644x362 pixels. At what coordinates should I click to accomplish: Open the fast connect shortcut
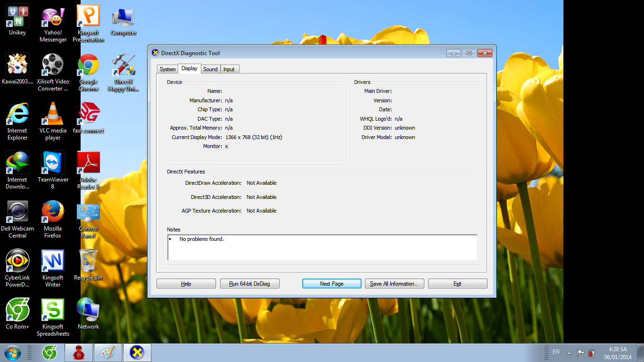[x=88, y=119]
